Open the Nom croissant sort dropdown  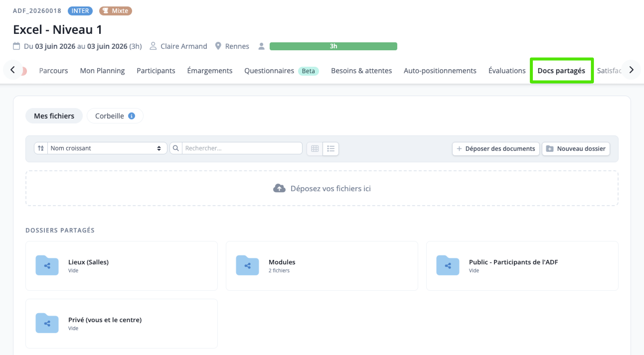tap(107, 148)
